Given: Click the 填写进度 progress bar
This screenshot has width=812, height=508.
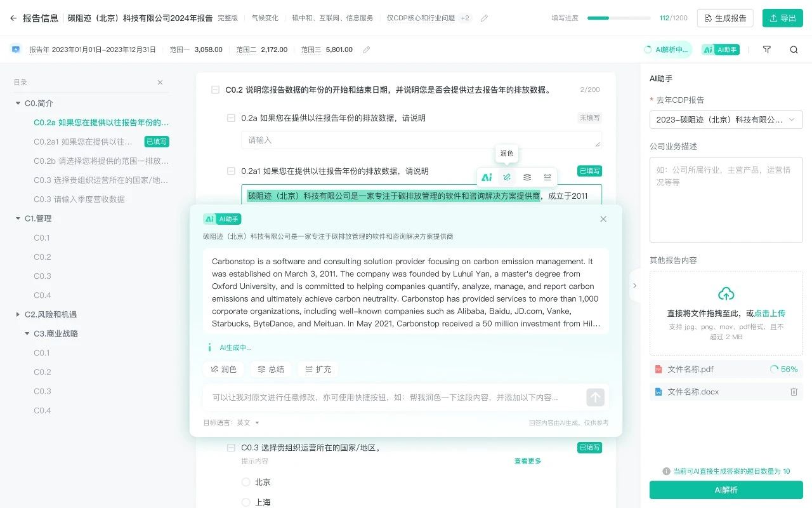Looking at the screenshot, I should [x=619, y=18].
